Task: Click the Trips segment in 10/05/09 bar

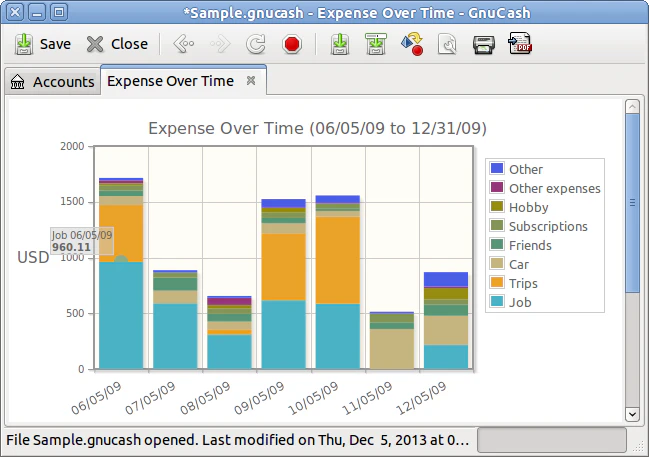Action: (338, 260)
